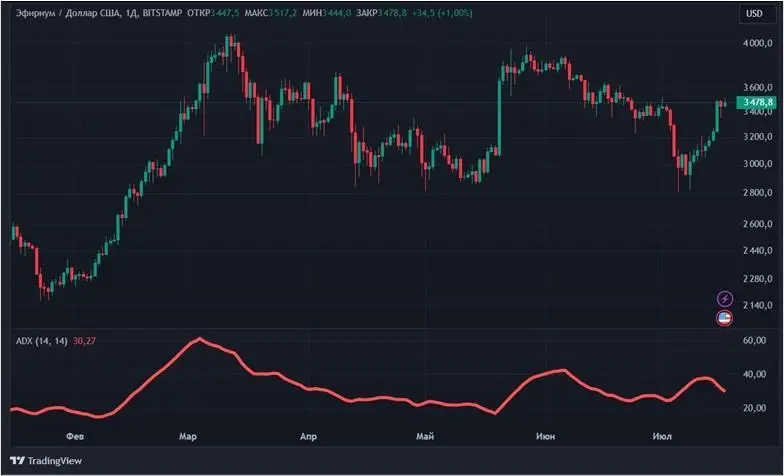Click the ADX value 30,27
The height and width of the screenshot is (476, 784).
(x=86, y=341)
